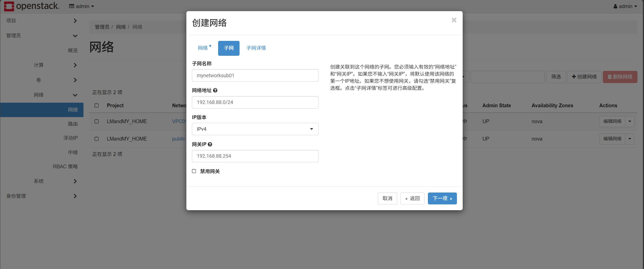644x269 pixels.
Task: Check the public network row checkbox
Action: pos(97,139)
